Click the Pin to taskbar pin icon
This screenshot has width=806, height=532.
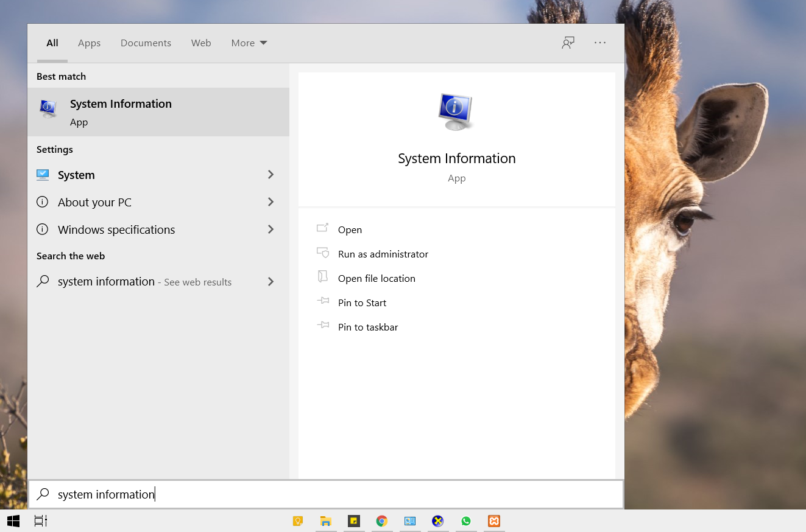(x=322, y=326)
